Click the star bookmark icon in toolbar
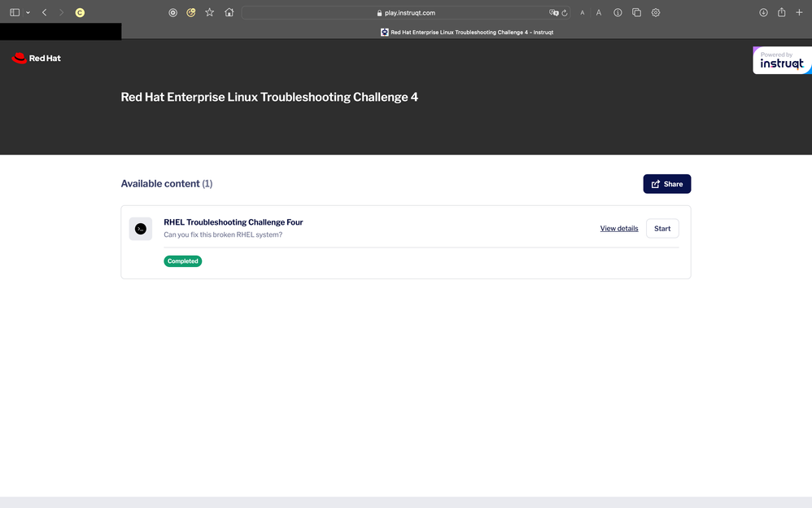Viewport: 812px width, 508px height. (x=209, y=13)
